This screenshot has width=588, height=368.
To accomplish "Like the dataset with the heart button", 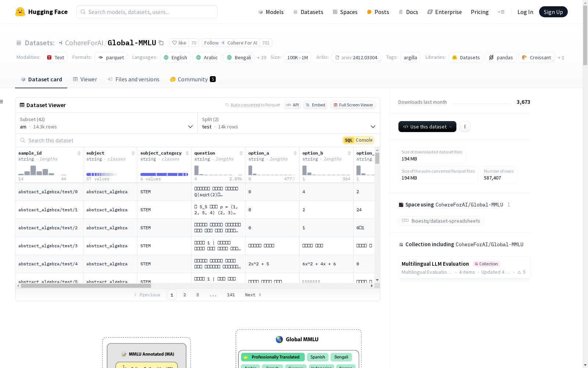I will (x=179, y=43).
